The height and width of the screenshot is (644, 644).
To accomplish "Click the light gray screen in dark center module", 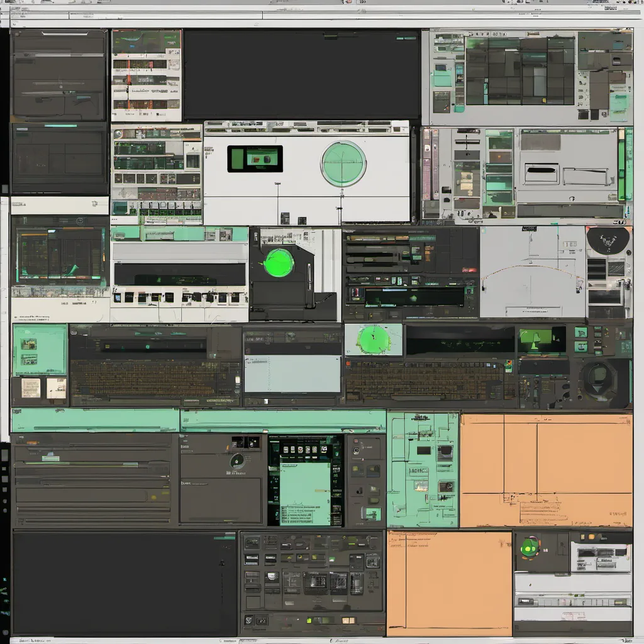I will click(x=292, y=374).
